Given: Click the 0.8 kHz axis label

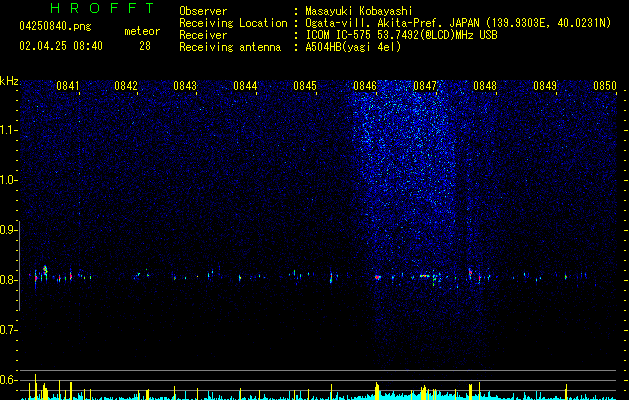Looking at the screenshot, I should tap(7, 280).
